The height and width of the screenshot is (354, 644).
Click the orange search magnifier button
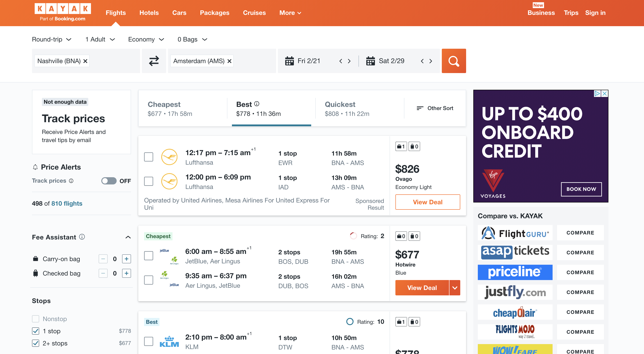pyautogui.click(x=454, y=61)
